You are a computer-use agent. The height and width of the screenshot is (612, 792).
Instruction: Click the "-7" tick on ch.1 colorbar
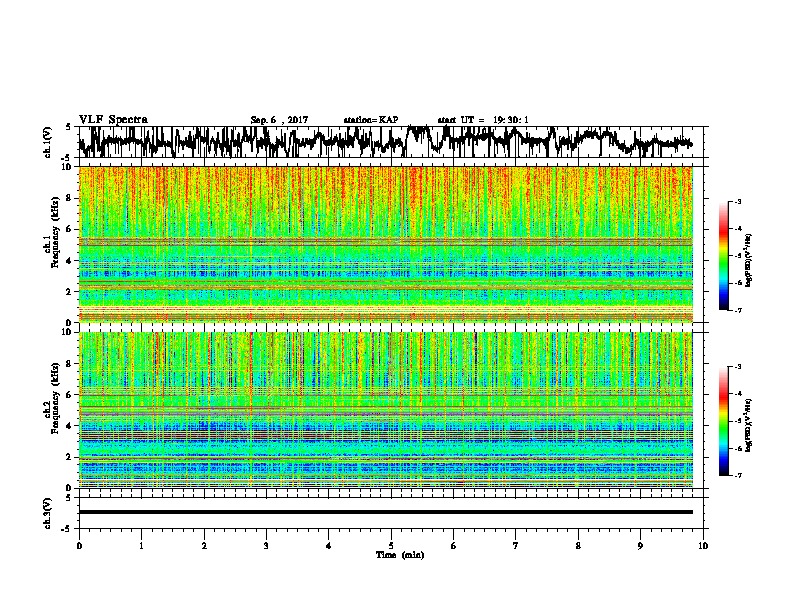coord(737,310)
